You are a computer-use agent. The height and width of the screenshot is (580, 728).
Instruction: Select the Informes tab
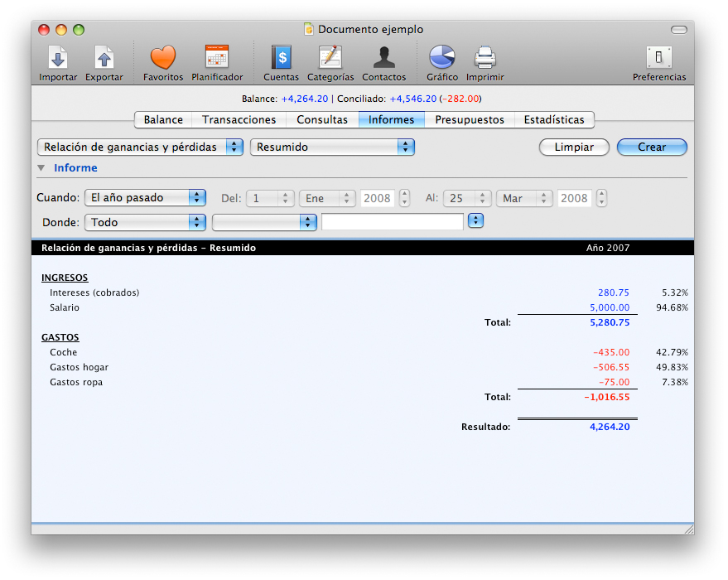tap(392, 120)
